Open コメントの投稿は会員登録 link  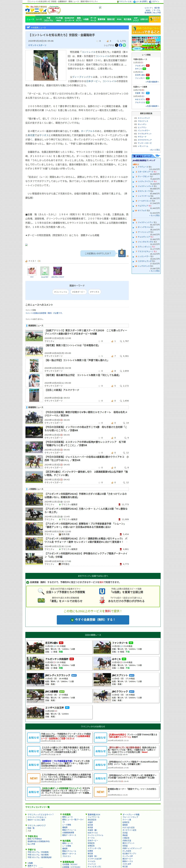click(x=44, y=313)
